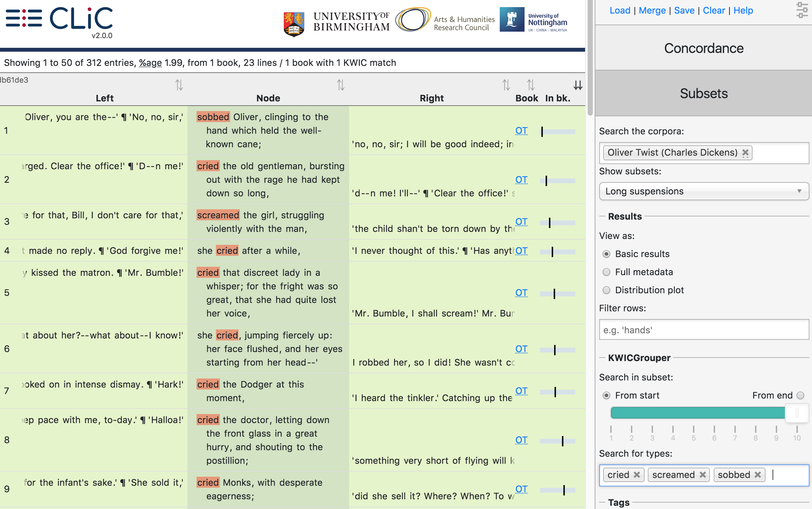Open the Show subsets dropdown
This screenshot has height=509, width=812.
coord(704,191)
